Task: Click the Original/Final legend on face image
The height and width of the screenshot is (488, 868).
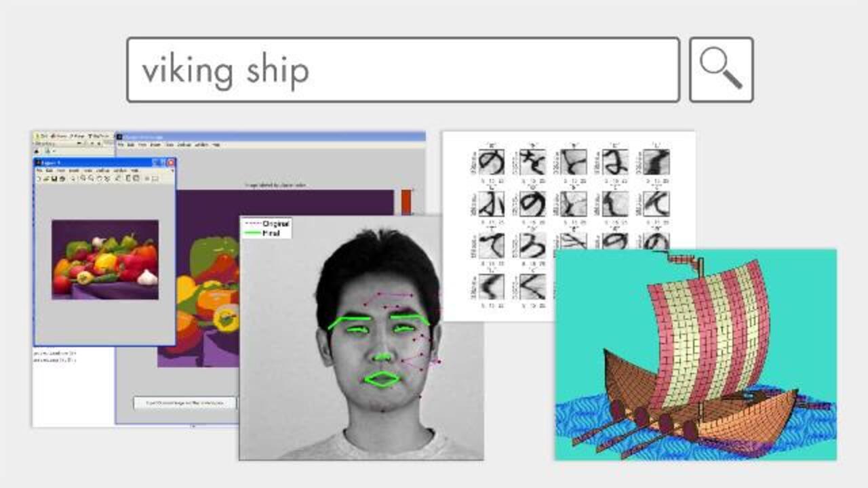Action: pos(267,228)
